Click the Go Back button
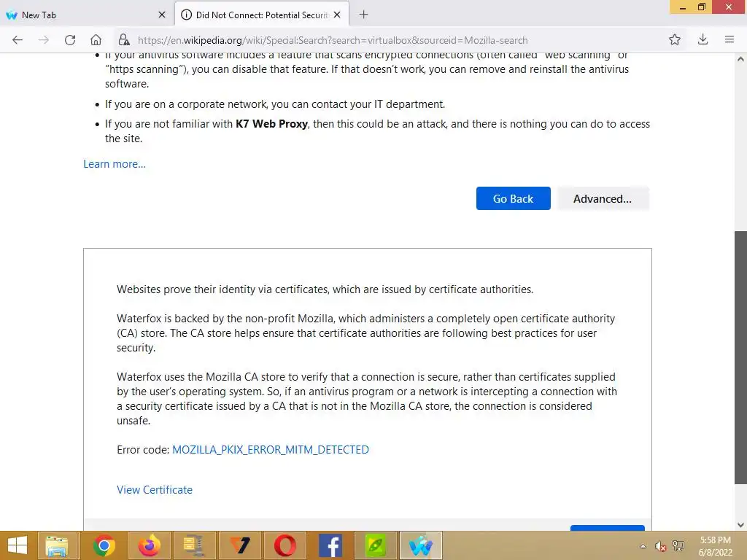 click(513, 198)
